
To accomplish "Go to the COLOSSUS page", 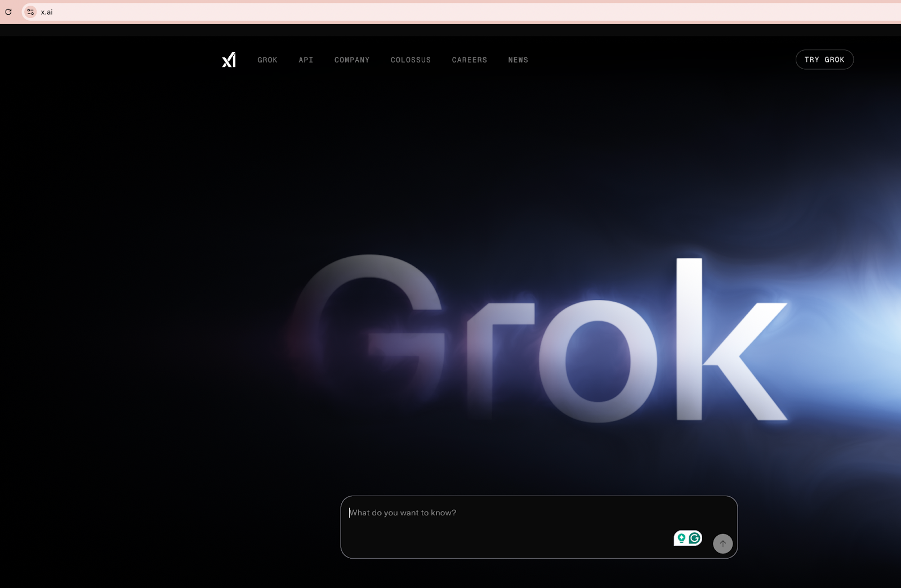I will (x=411, y=60).
